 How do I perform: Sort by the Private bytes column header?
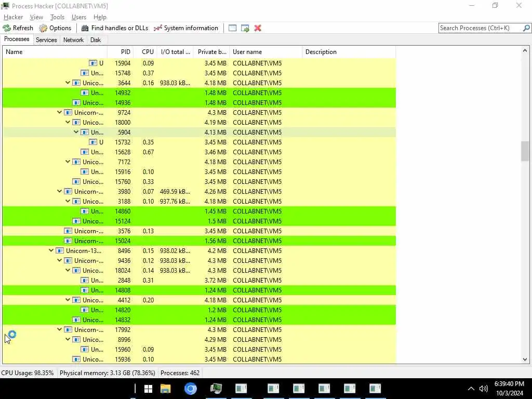[211, 52]
